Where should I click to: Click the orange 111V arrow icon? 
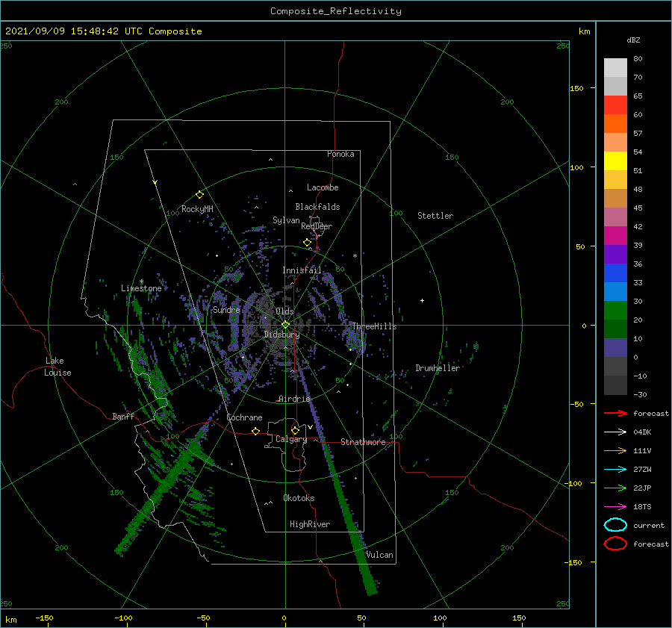click(615, 450)
